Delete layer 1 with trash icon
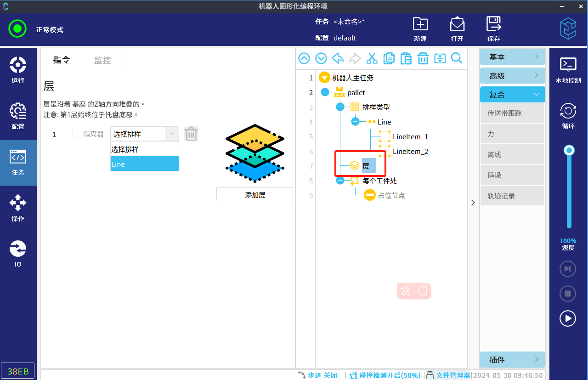 point(191,134)
